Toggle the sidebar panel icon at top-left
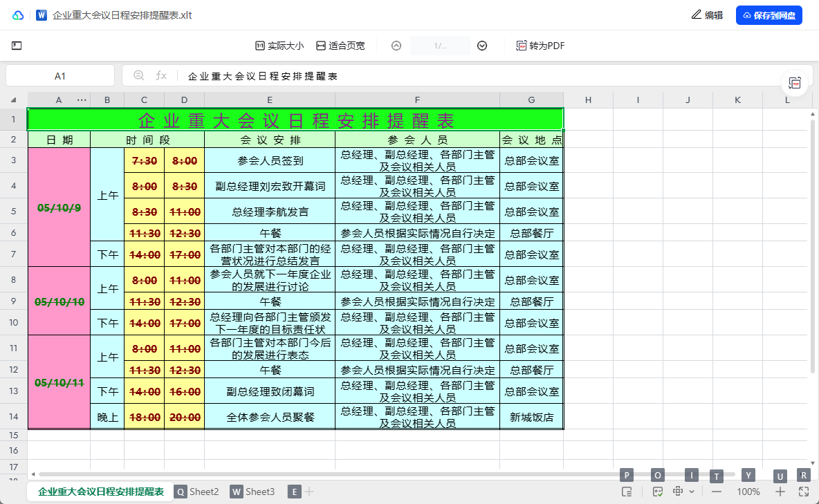This screenshot has height=504, width=819. click(17, 46)
